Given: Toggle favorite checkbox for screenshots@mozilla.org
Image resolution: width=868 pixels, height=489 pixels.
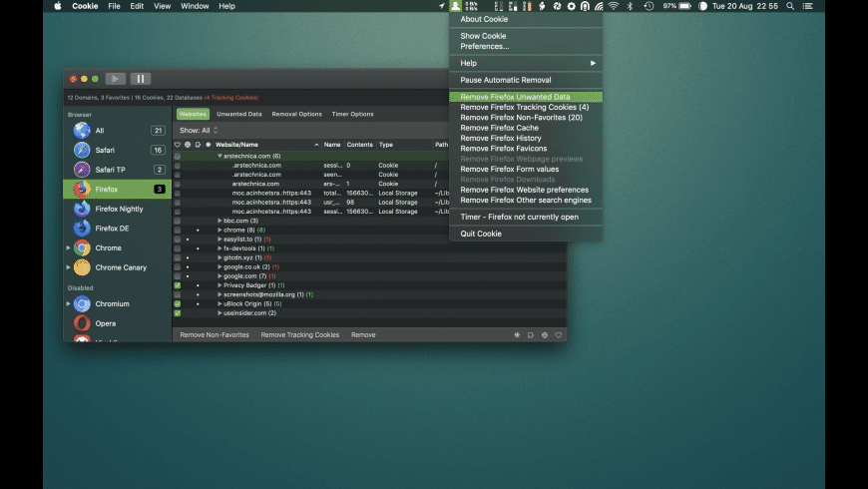Looking at the screenshot, I should (178, 294).
